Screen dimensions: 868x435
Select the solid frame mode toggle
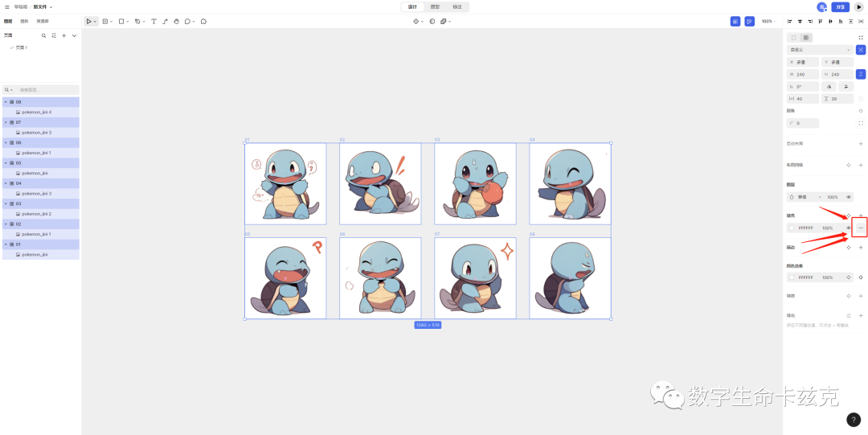click(806, 38)
